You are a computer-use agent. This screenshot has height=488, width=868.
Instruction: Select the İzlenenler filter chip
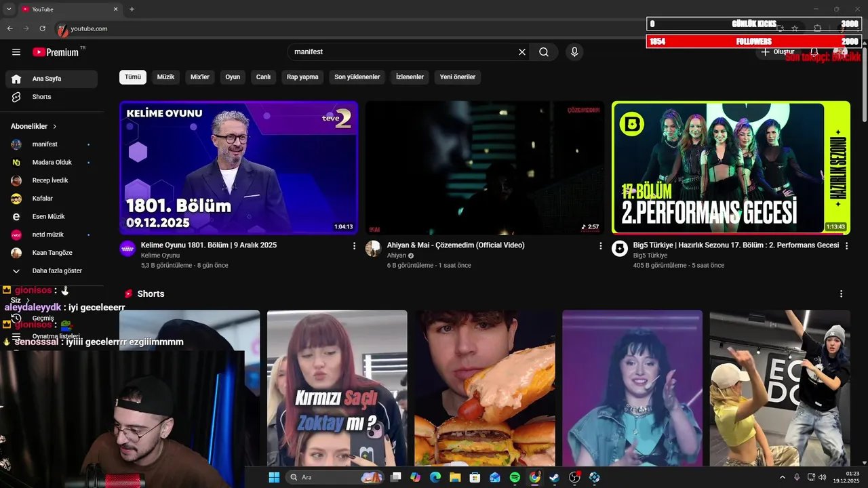(410, 77)
